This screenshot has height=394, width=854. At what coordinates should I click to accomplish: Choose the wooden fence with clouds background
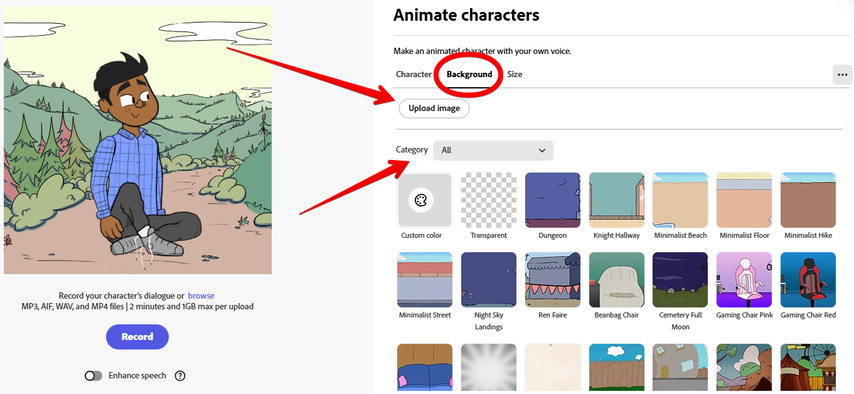617,368
